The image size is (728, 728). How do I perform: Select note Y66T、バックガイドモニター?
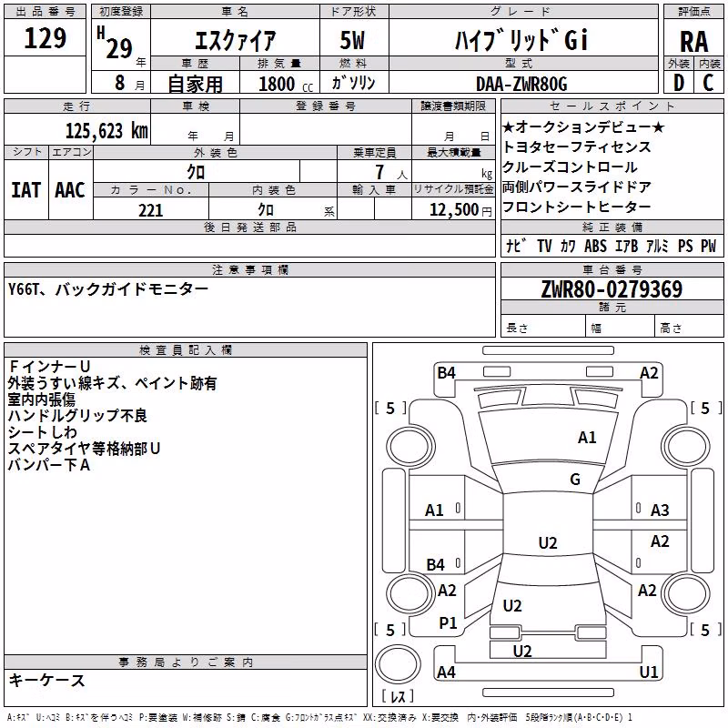pyautogui.click(x=108, y=289)
